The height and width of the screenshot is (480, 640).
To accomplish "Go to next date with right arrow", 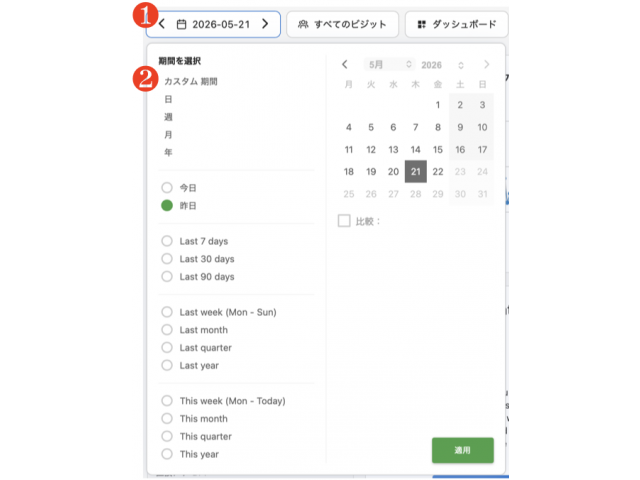I will tap(265, 24).
